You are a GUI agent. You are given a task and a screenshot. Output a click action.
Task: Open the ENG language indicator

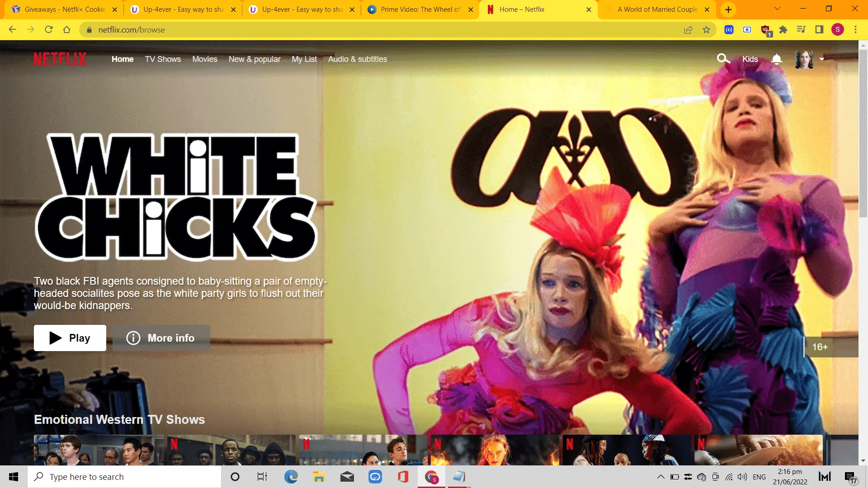[x=759, y=477]
